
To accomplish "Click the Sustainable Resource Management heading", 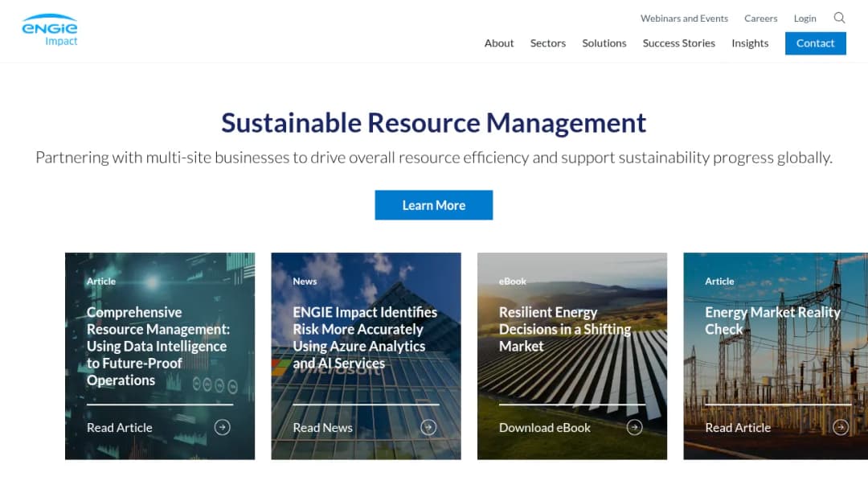I will (433, 123).
